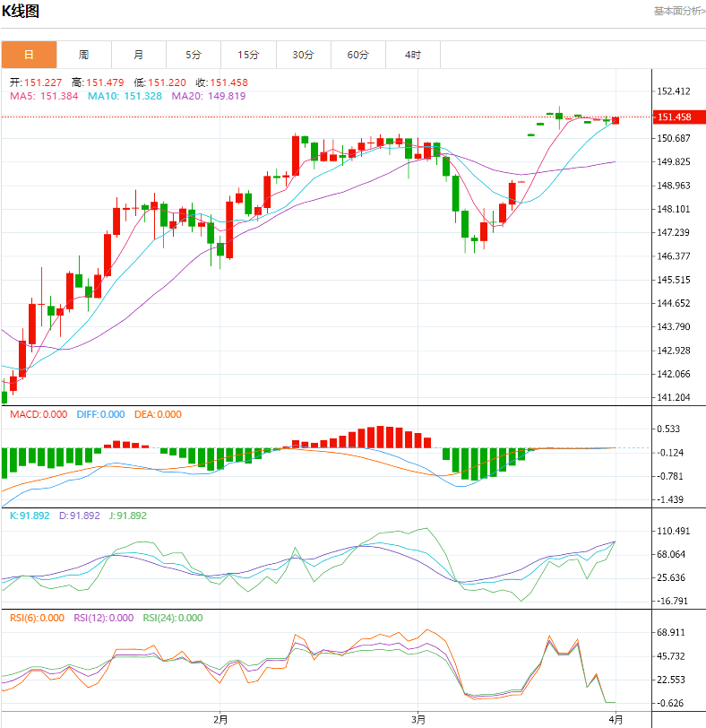Click the MA5 moving average label
Viewport: 706px width, 728px height.
[x=45, y=96]
